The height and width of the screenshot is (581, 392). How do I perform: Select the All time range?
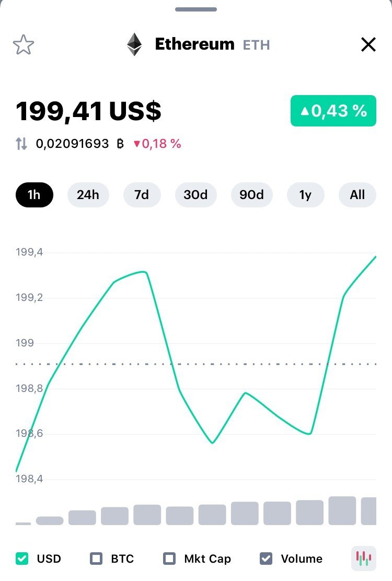358,195
